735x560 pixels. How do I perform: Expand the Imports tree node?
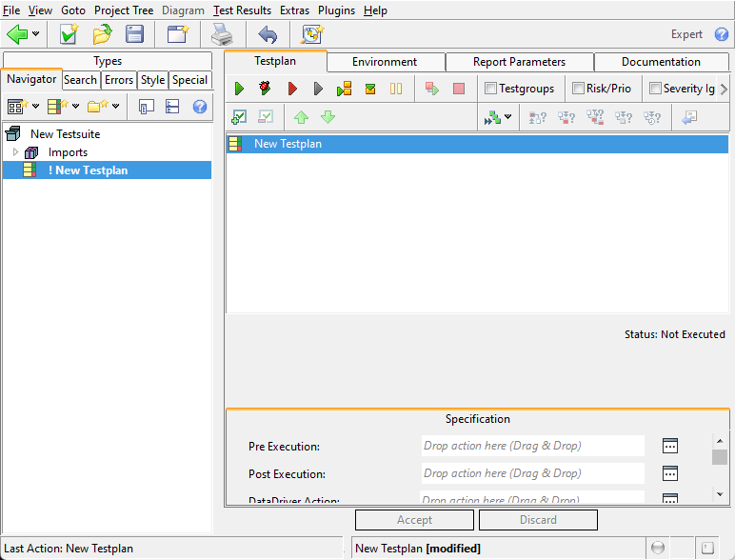(15, 152)
